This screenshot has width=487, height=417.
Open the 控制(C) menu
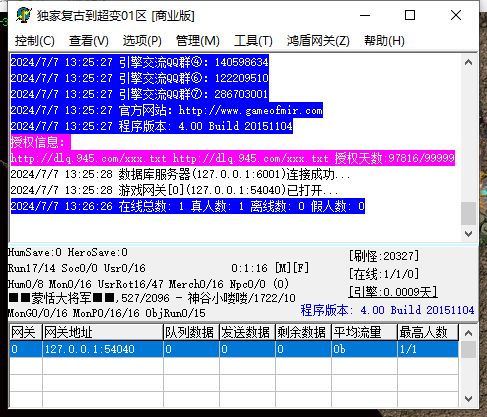[35, 41]
